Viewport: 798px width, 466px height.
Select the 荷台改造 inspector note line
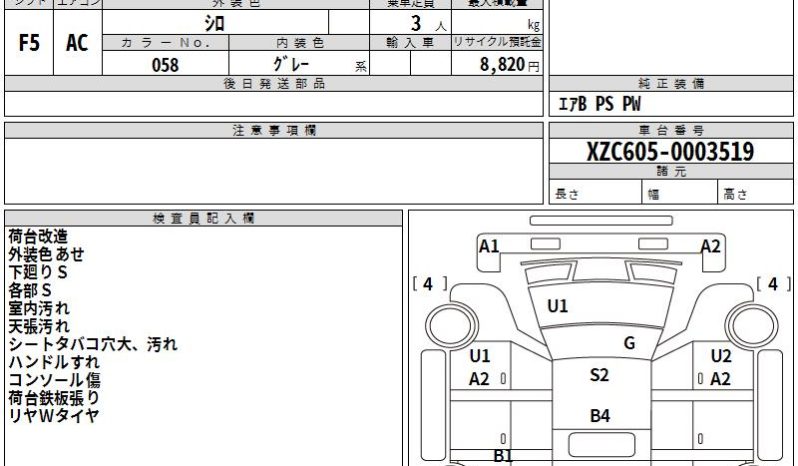tap(38, 237)
